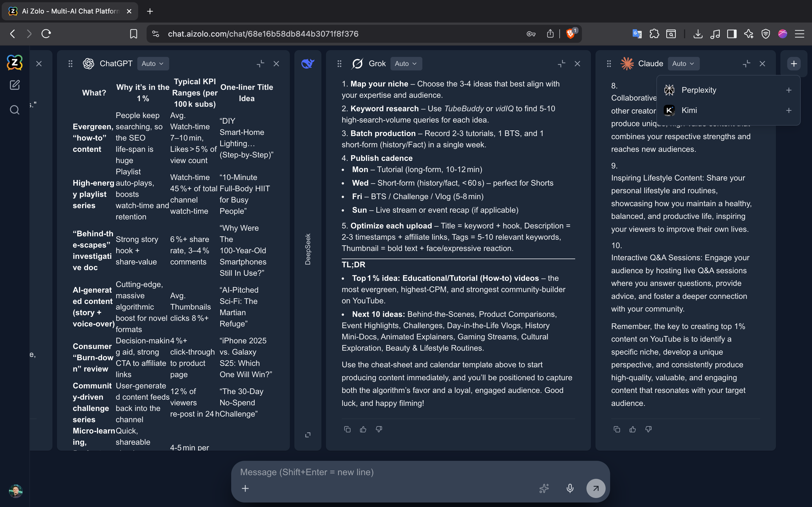Add Perplexity from the model menu
The width and height of the screenshot is (812, 507).
point(789,90)
